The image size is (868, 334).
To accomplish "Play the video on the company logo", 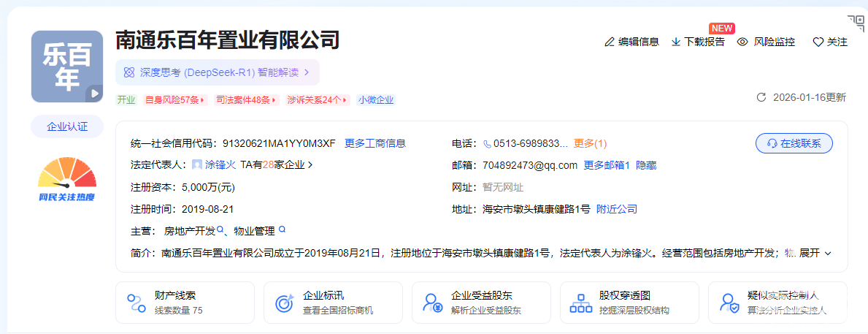I will click(x=94, y=94).
